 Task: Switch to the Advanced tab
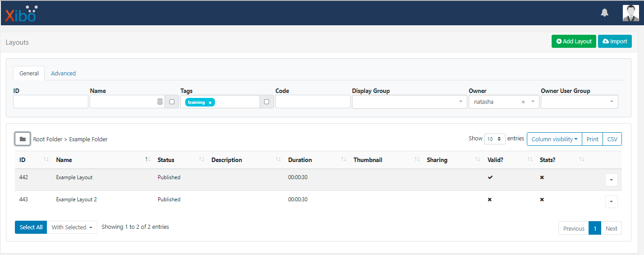63,73
